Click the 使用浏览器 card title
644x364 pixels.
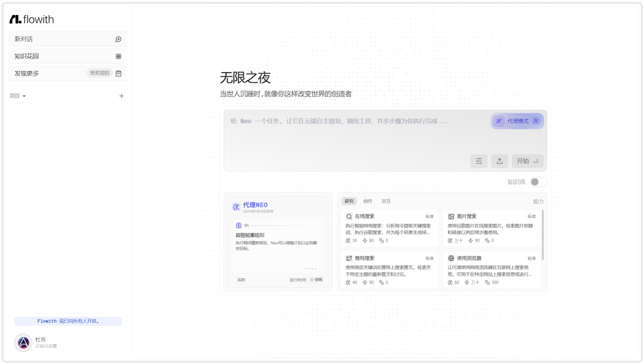pos(469,259)
